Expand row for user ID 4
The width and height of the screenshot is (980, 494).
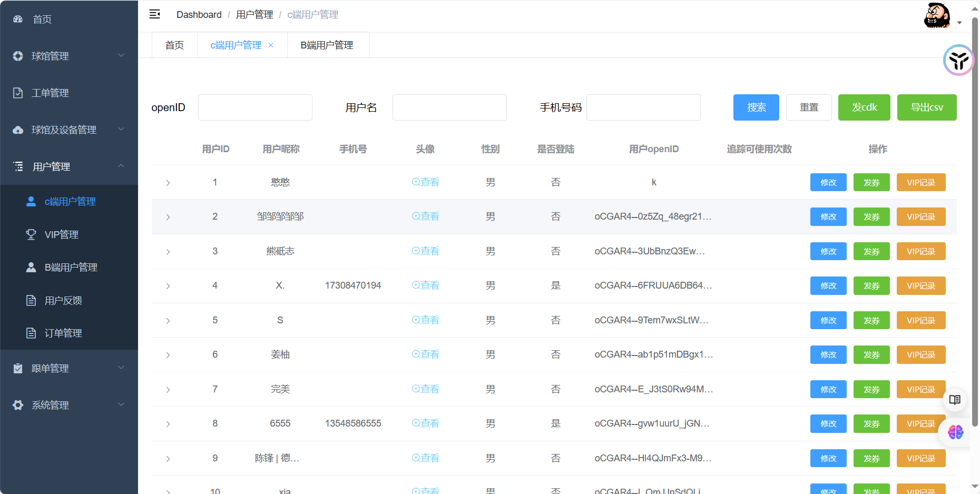tap(168, 286)
